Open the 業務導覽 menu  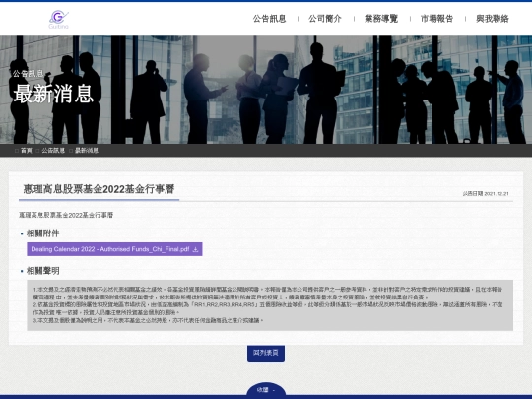click(x=381, y=19)
